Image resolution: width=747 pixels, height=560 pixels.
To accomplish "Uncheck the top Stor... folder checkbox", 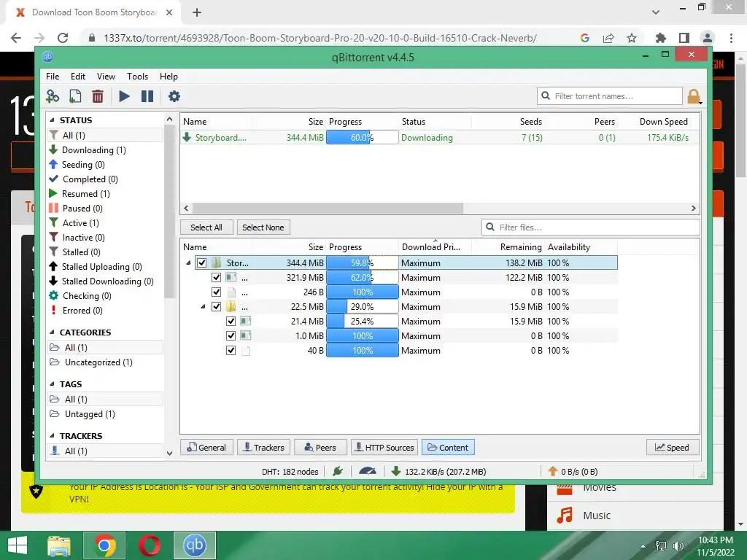I will (x=201, y=262).
